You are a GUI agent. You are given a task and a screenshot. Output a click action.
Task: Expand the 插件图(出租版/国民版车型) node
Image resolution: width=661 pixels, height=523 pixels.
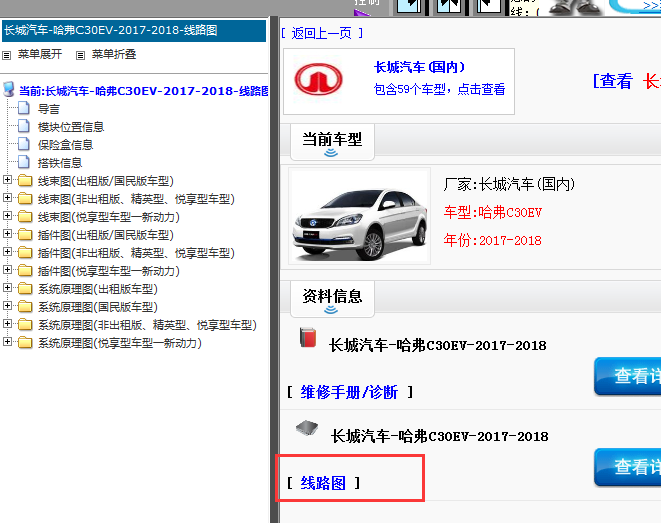[x=7, y=233]
